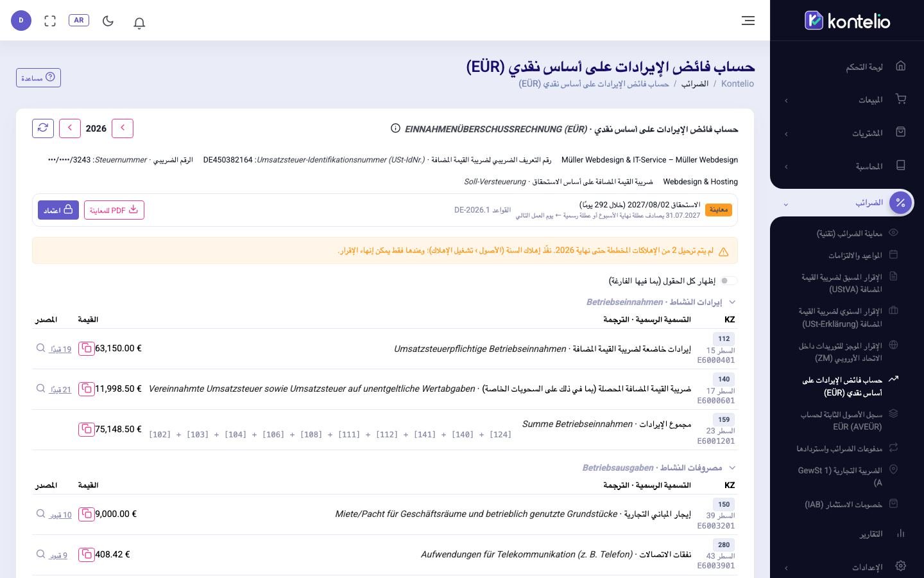924x578 pixels.
Task: Open التقارير reports in sidebar
Action: tap(847, 534)
